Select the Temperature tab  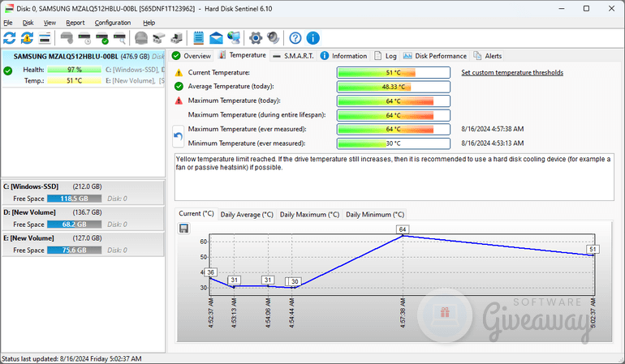click(x=243, y=55)
